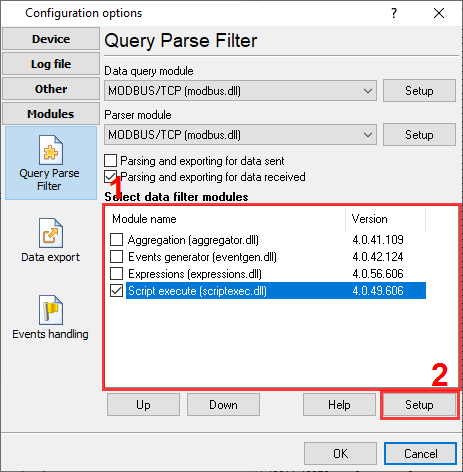Image resolution: width=463 pixels, height=472 pixels.
Task: Select the Expressions (expressions.dll) row
Action: pyautogui.click(x=268, y=274)
